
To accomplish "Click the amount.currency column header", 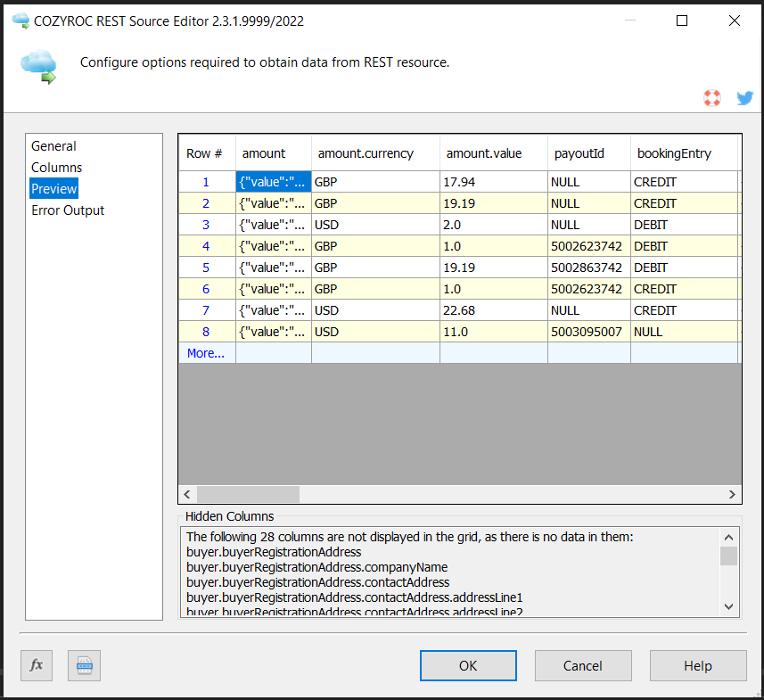I will 366,153.
